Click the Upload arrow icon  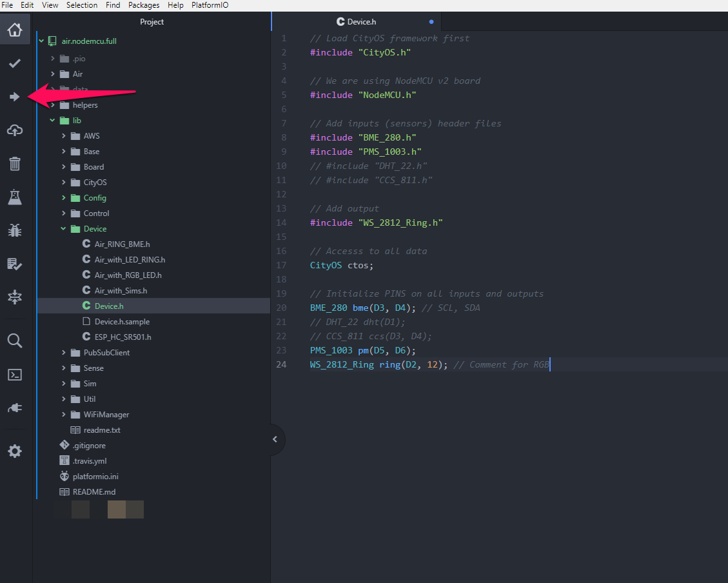15,97
